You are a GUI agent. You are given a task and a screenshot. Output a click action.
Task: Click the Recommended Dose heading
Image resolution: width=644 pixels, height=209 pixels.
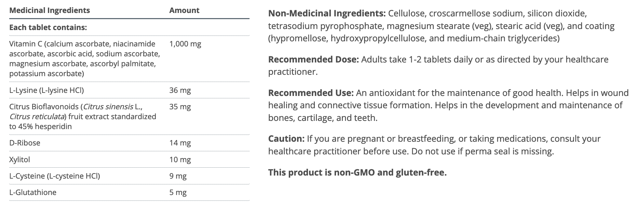point(313,59)
